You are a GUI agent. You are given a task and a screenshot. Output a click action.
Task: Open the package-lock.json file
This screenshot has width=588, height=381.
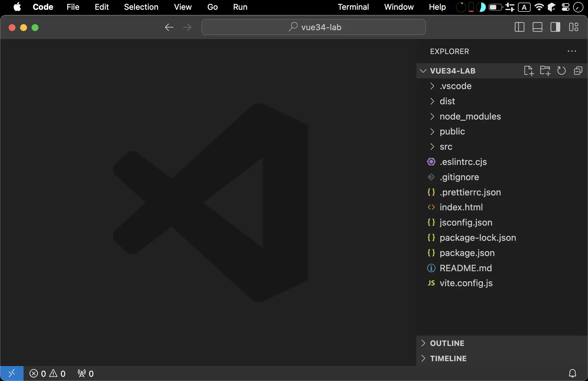(x=502, y=238)
